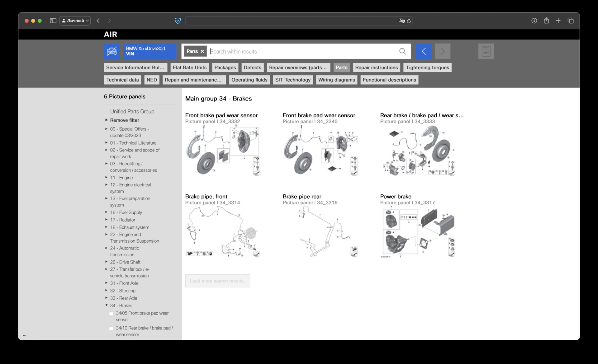Click the Safari share icon
The height and width of the screenshot is (364, 598).
click(x=546, y=21)
